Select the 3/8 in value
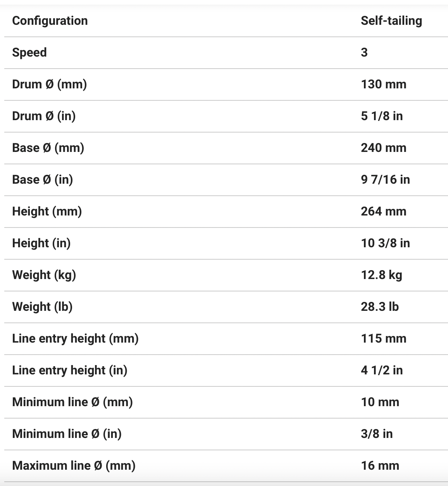This screenshot has width=448, height=486. click(376, 434)
